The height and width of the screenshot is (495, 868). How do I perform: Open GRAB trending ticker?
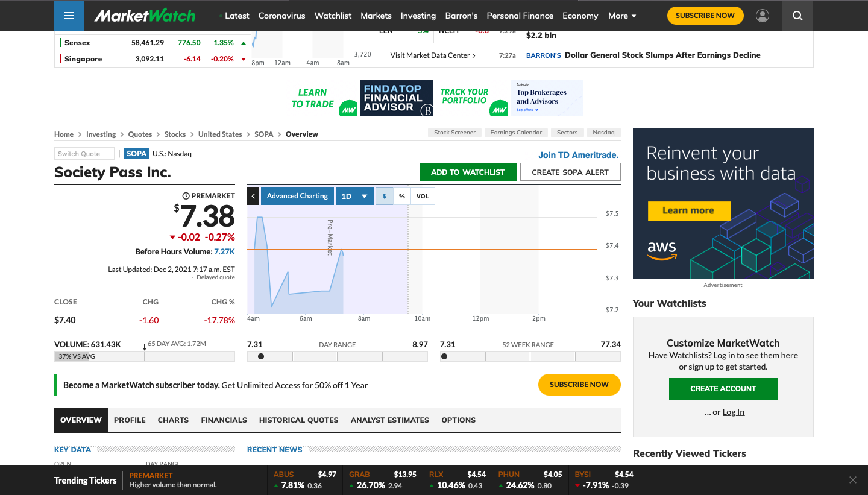click(x=383, y=480)
